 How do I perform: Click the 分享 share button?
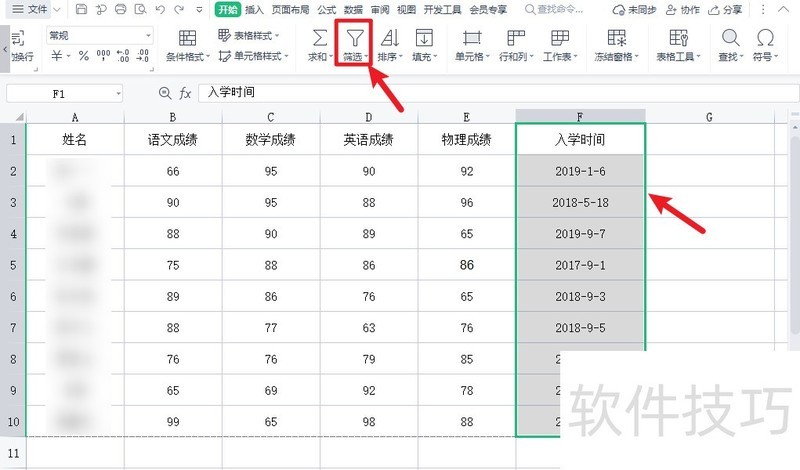click(725, 10)
